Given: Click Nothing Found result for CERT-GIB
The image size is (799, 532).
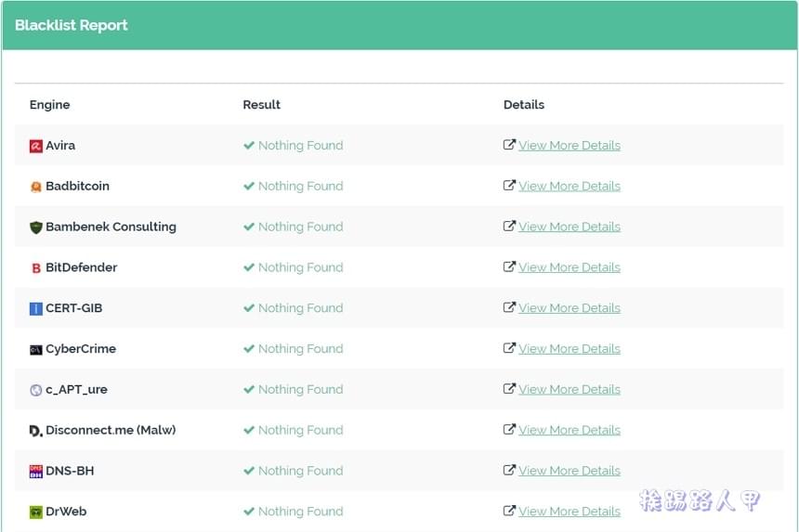Looking at the screenshot, I should pos(301,308).
